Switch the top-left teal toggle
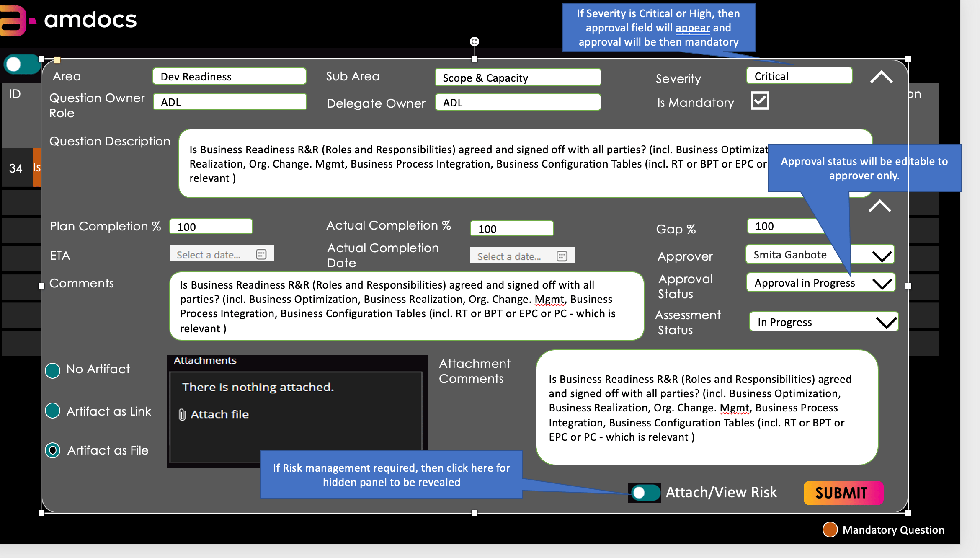Viewport: 980px width, 558px height. (21, 65)
